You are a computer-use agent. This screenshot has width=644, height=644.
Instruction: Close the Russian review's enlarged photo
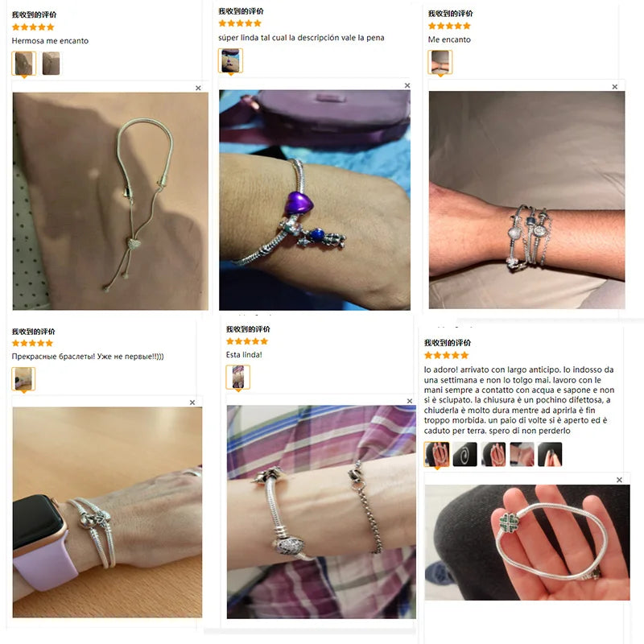click(x=192, y=402)
